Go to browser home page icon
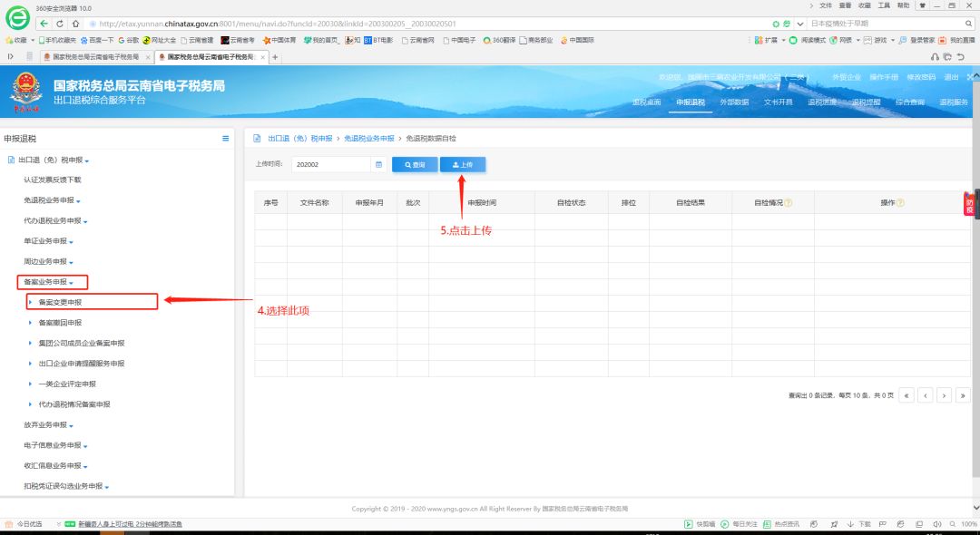The height and width of the screenshot is (535, 980). coord(75,24)
